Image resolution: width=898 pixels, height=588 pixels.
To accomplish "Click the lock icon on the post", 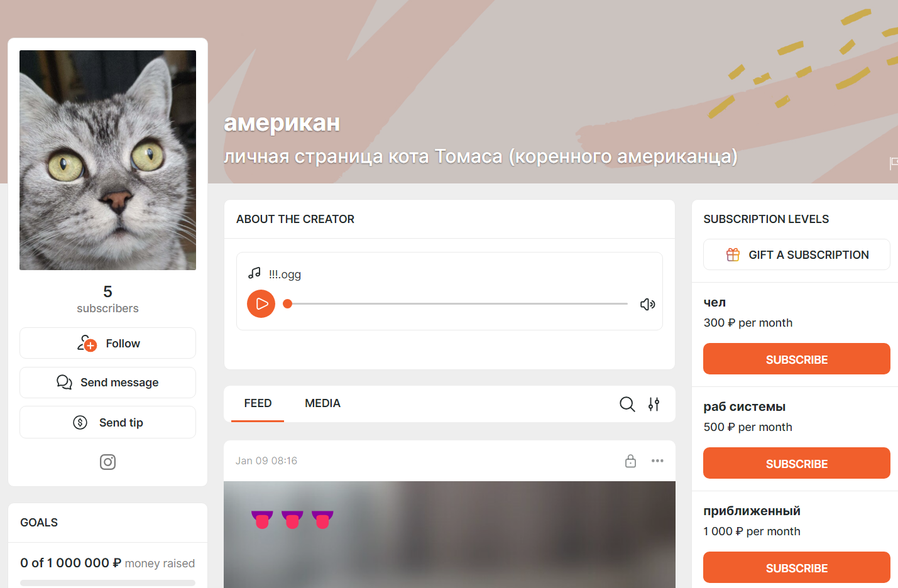I will pos(630,461).
